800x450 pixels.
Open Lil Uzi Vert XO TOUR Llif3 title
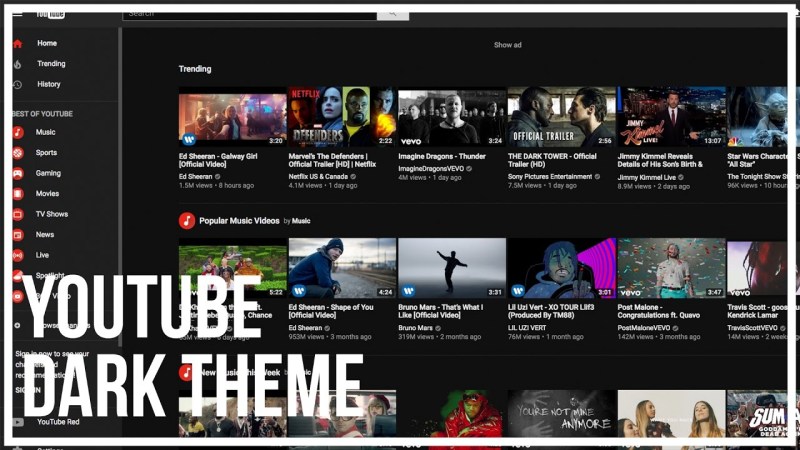(551, 311)
